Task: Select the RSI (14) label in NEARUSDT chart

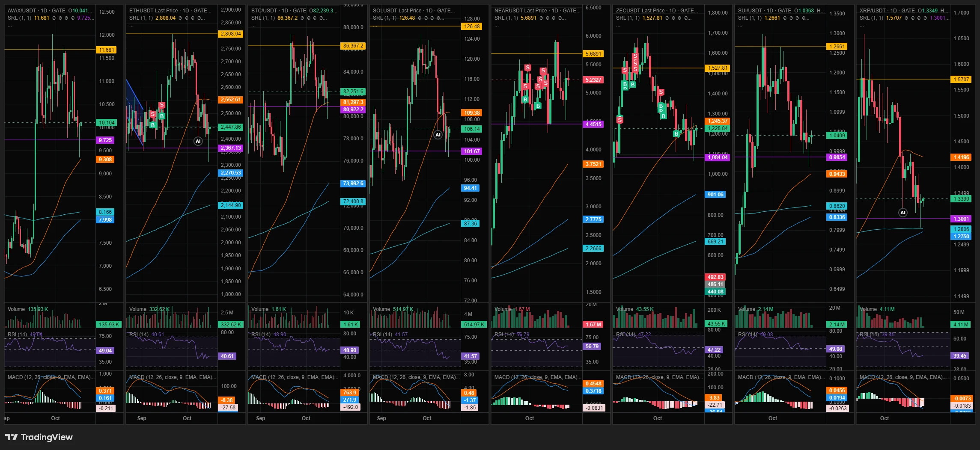Action: pyautogui.click(x=504, y=335)
